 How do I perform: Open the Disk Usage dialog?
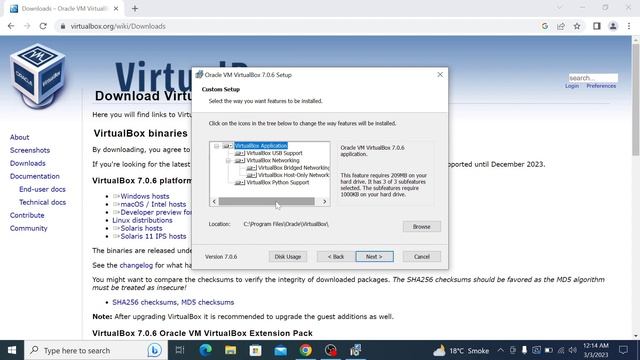pyautogui.click(x=288, y=257)
